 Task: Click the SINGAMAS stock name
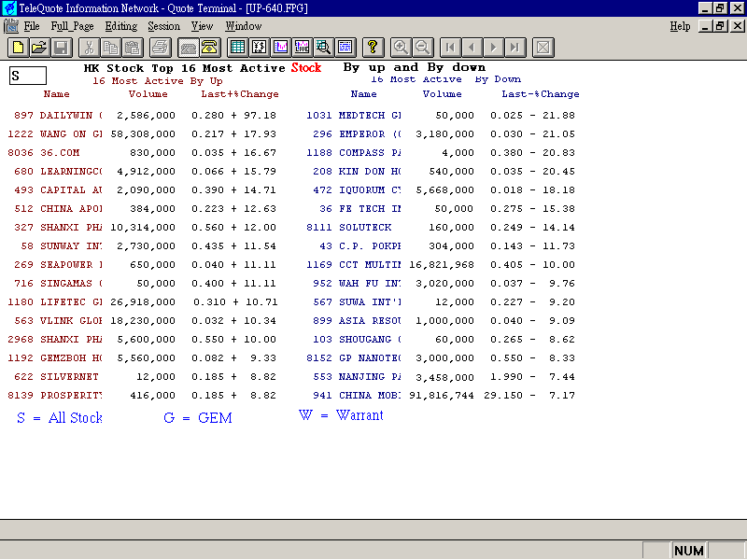pyautogui.click(x=71, y=284)
